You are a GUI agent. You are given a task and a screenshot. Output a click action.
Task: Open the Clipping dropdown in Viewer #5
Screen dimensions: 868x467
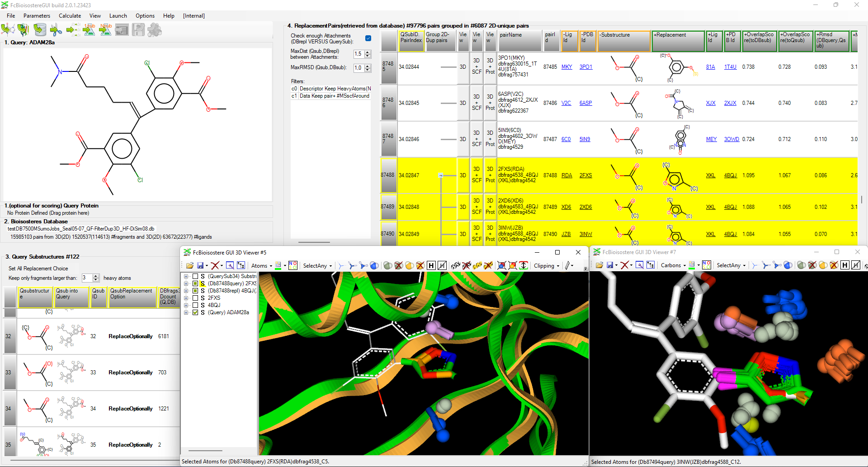coord(546,266)
